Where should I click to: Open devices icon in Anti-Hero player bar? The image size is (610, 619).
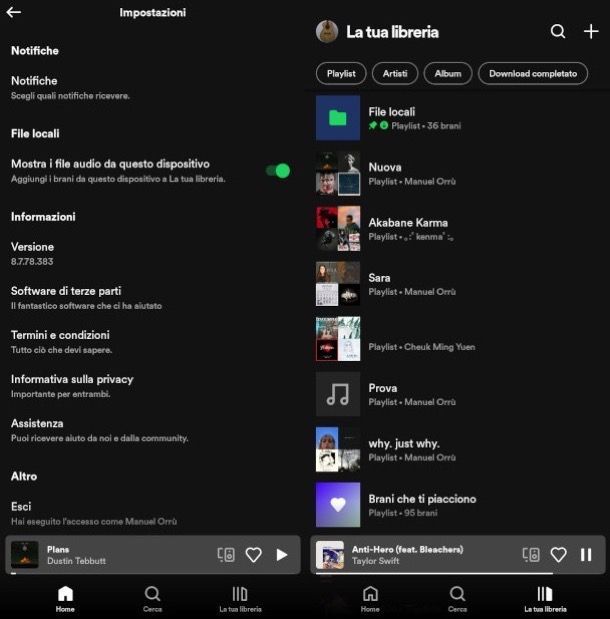pos(531,555)
